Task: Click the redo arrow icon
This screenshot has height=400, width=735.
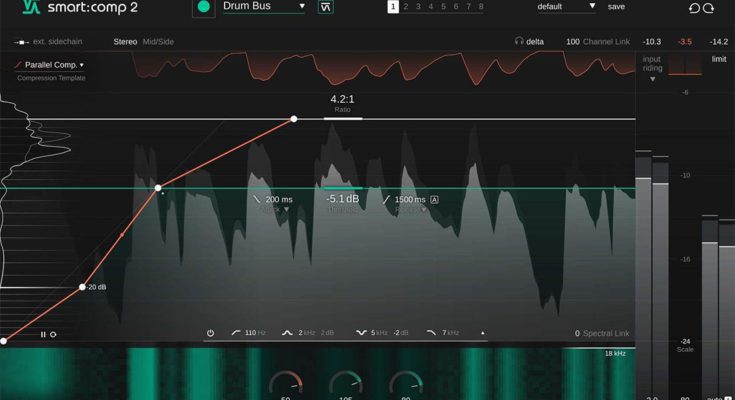Action: point(711,8)
